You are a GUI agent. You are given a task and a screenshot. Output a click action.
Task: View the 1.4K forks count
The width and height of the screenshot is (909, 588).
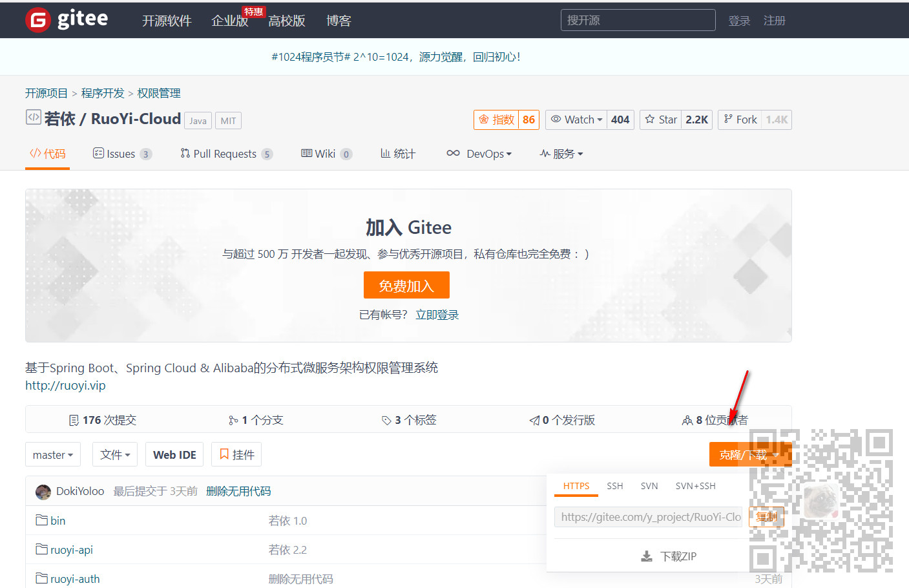tap(777, 120)
